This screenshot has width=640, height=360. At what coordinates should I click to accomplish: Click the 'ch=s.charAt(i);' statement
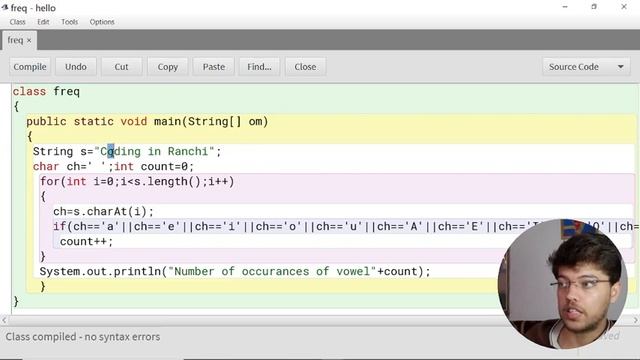104,211
